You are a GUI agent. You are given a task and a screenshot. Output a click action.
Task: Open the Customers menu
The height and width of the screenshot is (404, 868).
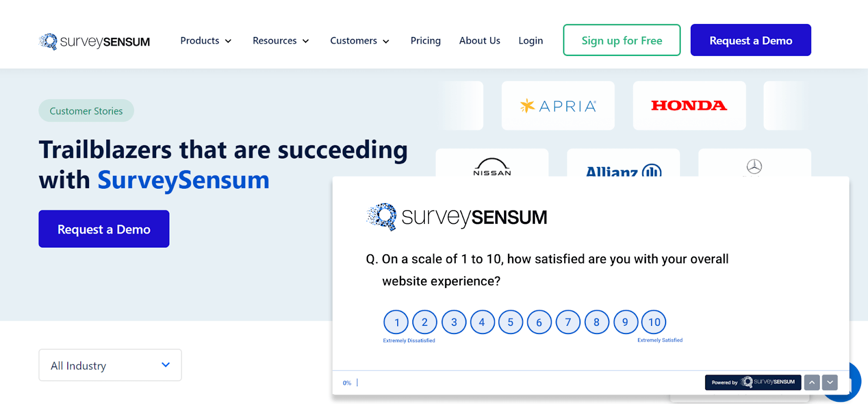pyautogui.click(x=359, y=40)
